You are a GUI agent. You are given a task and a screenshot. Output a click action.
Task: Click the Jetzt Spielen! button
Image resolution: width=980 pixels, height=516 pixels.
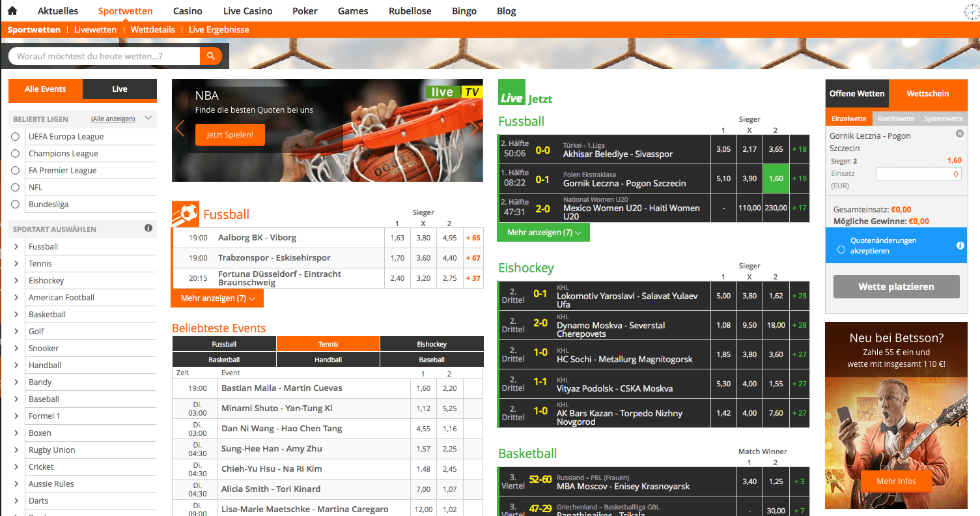[230, 135]
